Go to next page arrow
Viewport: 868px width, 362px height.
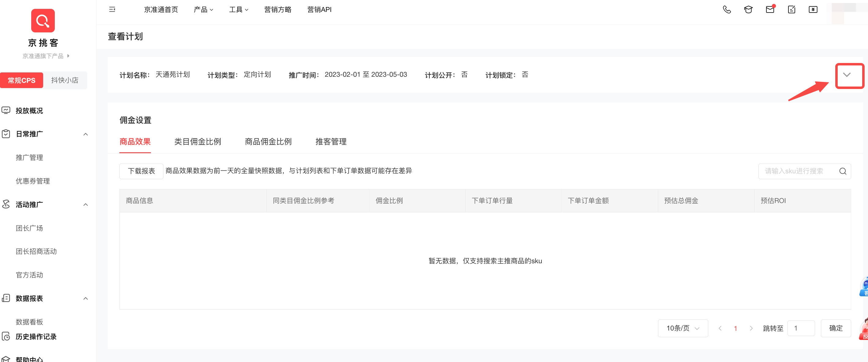point(751,328)
